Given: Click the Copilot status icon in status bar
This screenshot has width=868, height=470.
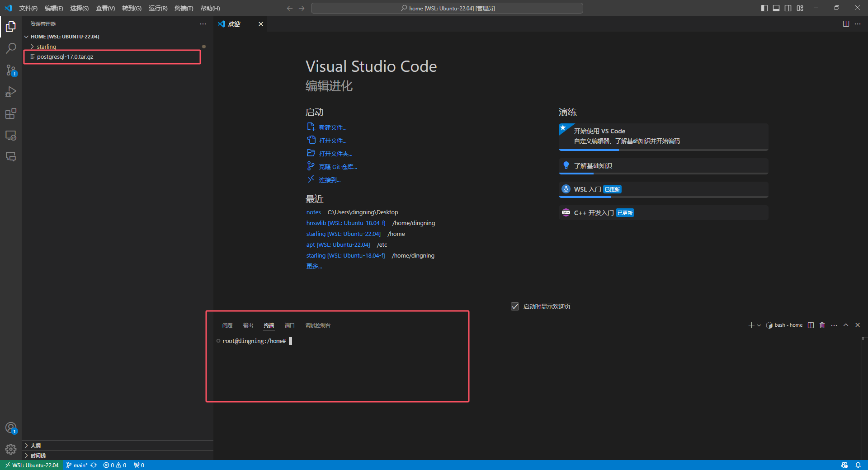Looking at the screenshot, I should click(x=844, y=465).
